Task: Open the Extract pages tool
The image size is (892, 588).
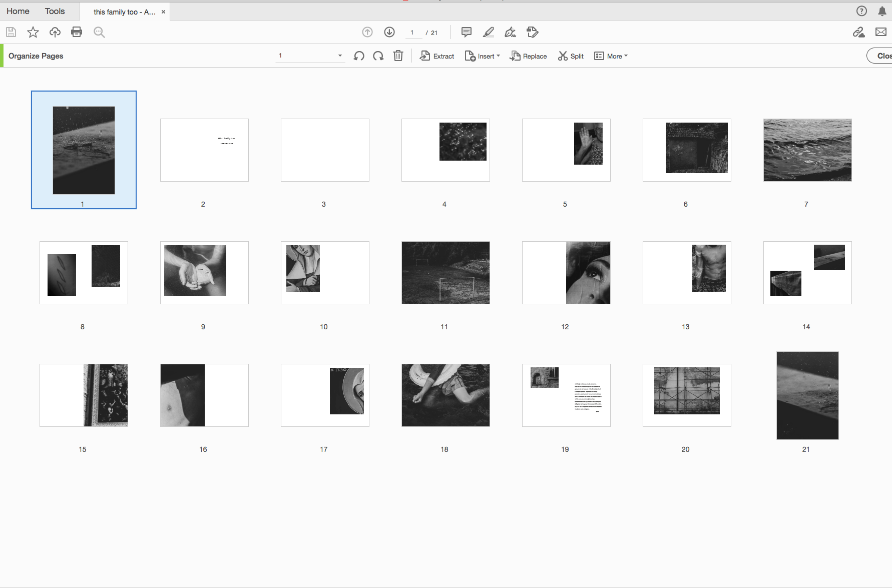Action: pos(436,56)
